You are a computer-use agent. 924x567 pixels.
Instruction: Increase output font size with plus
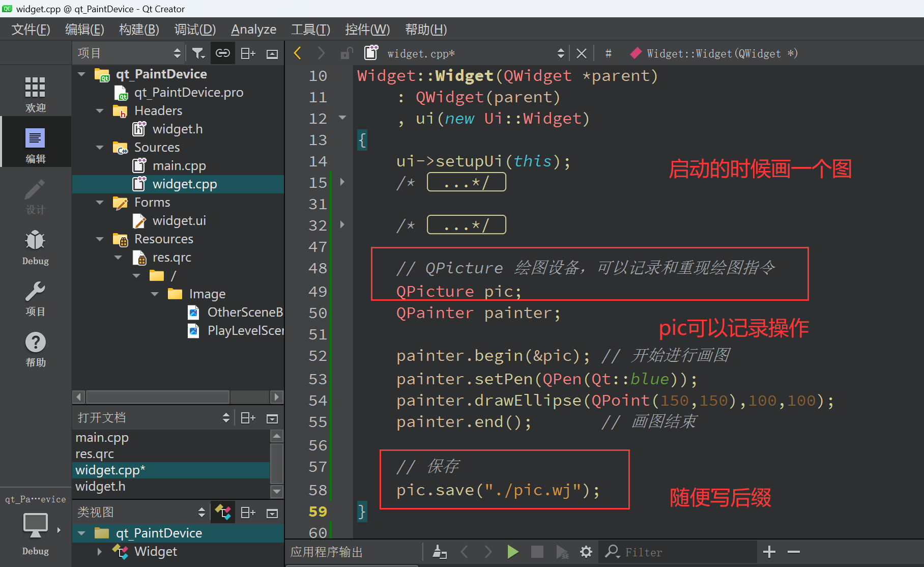click(x=769, y=552)
